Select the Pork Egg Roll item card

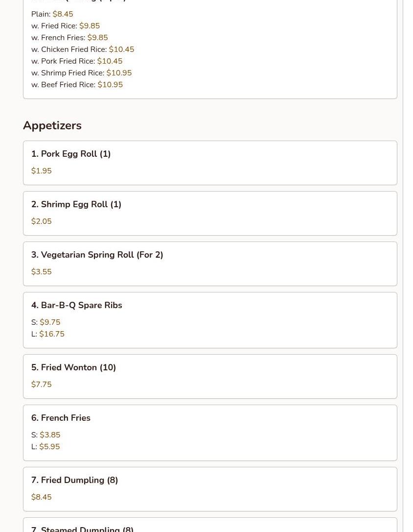coord(210,163)
